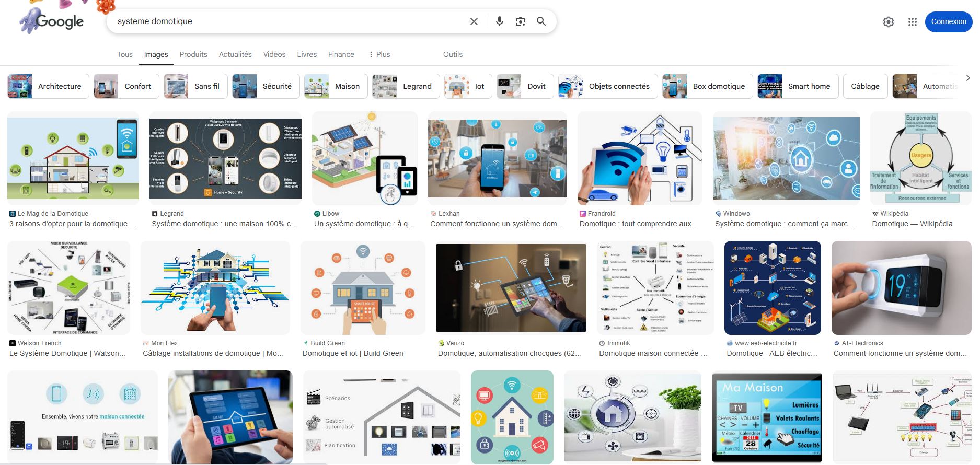Open the settings gear icon

pos(888,22)
